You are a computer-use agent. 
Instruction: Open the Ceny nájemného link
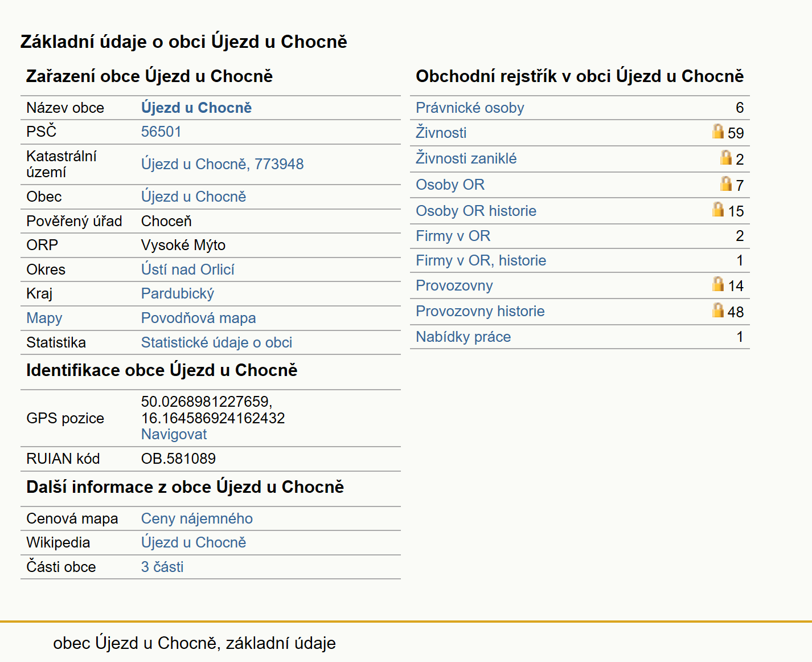(197, 518)
